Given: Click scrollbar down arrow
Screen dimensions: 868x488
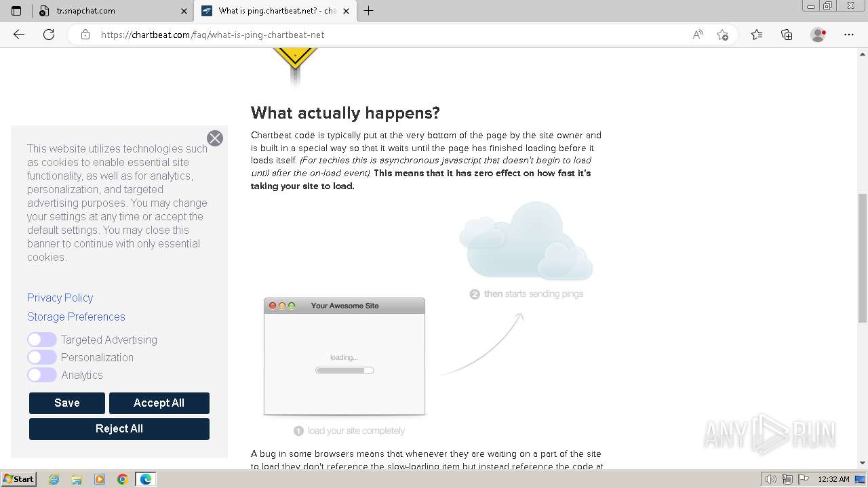Looking at the screenshot, I should [x=863, y=463].
